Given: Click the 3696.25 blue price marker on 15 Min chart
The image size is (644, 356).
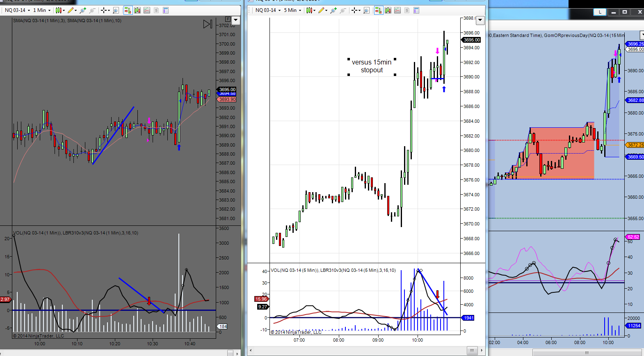Looking at the screenshot, I should (635, 44).
